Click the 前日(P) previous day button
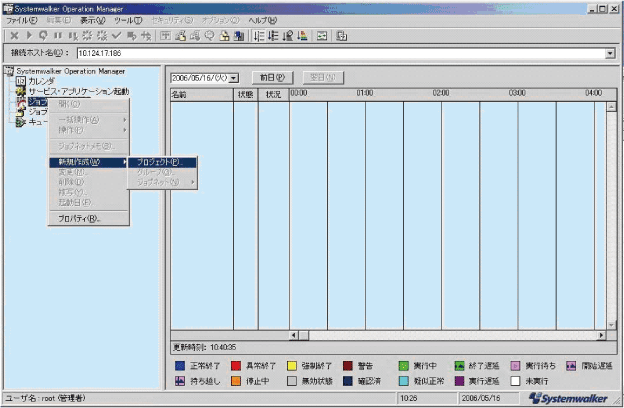This screenshot has width=624, height=408. coord(273,78)
